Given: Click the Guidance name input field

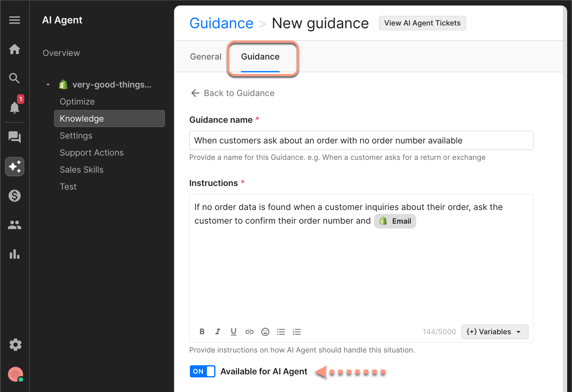Looking at the screenshot, I should (361, 140).
